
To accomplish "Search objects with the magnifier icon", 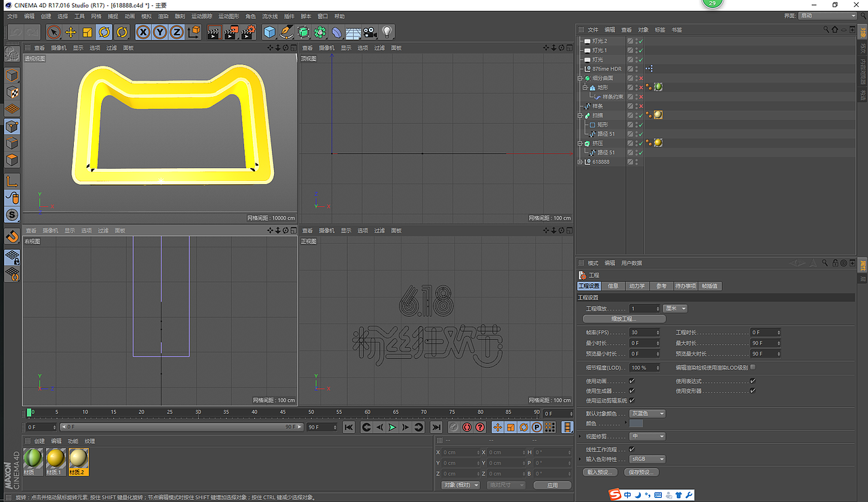I will click(x=826, y=30).
